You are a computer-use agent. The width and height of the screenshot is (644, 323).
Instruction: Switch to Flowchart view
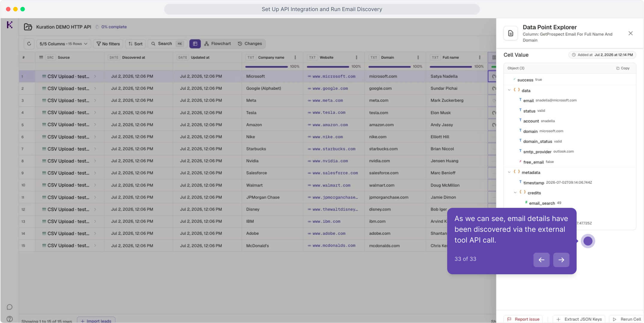[218, 44]
